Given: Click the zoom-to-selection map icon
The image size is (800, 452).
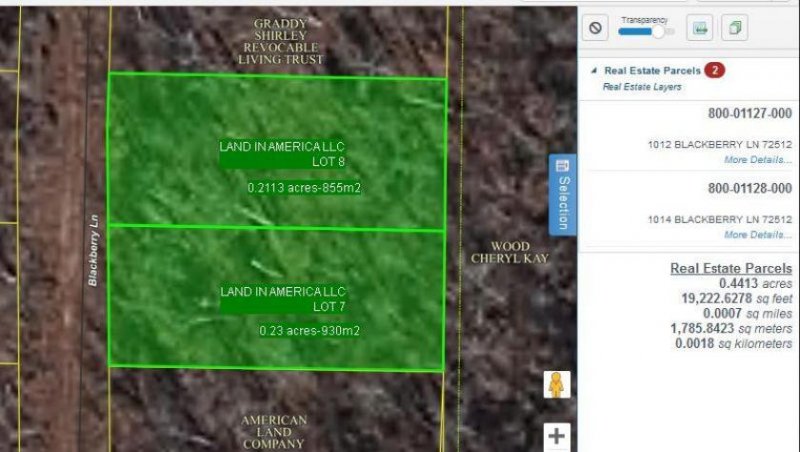Looking at the screenshot, I should pyautogui.click(x=699, y=28).
